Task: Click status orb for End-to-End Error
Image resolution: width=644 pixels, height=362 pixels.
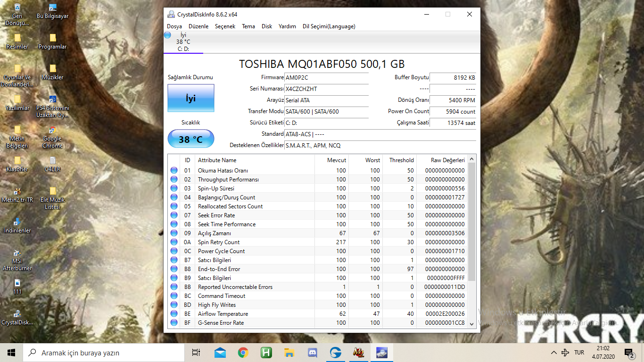Action: coord(174,269)
